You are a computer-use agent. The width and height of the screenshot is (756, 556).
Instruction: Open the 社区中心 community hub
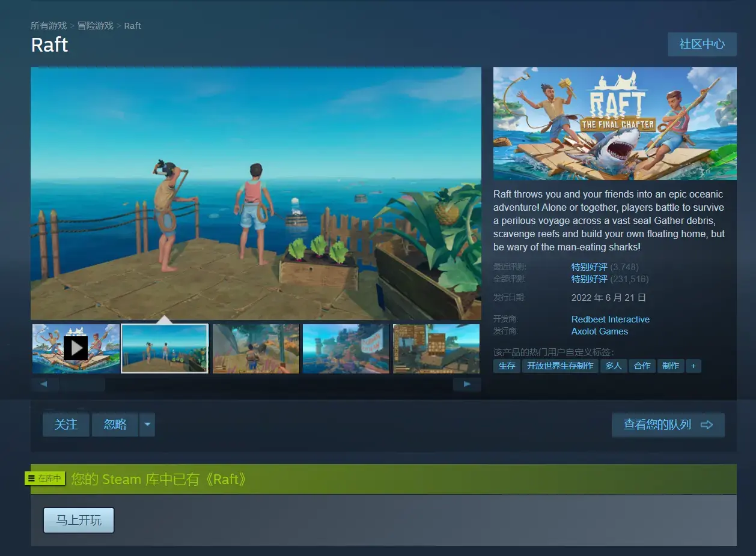(702, 44)
